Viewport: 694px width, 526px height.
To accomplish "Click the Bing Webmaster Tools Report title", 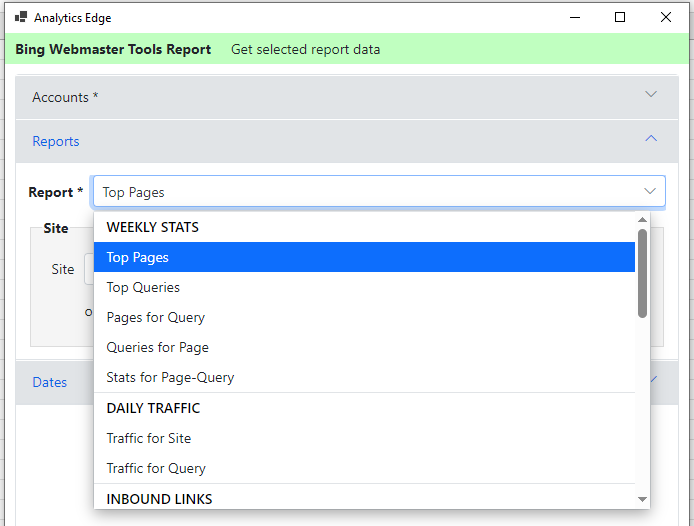I will point(113,49).
